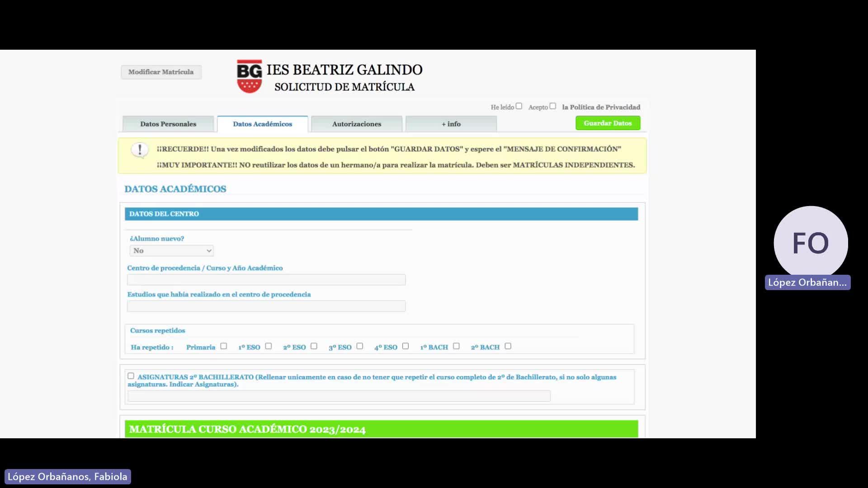The width and height of the screenshot is (868, 488).
Task: Check the 'He leído' checkbox
Action: [519, 106]
